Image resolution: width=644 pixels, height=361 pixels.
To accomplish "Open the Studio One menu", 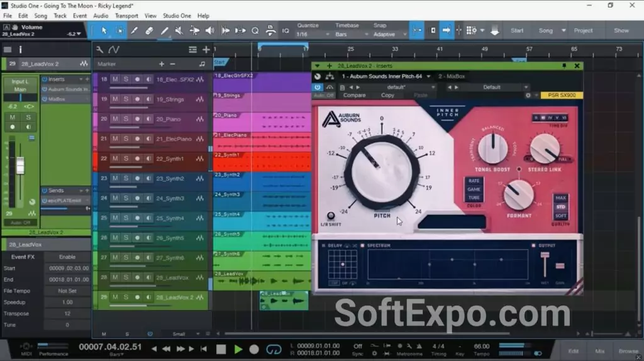I will (177, 16).
